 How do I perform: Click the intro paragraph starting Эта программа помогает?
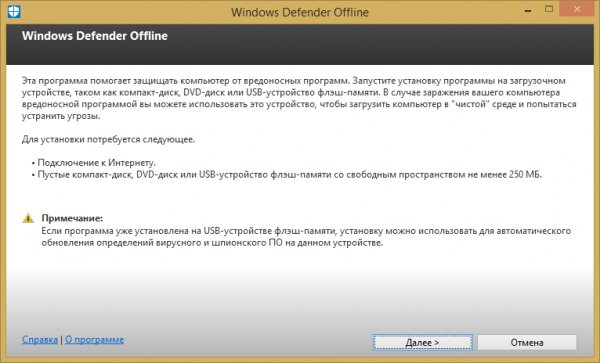click(x=299, y=98)
